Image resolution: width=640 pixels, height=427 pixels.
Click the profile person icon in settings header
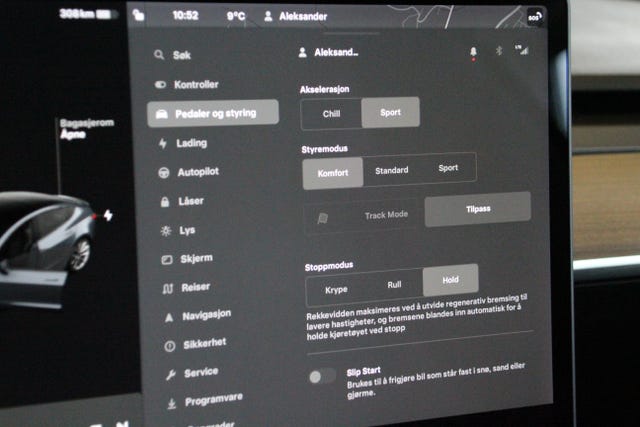[x=302, y=52]
